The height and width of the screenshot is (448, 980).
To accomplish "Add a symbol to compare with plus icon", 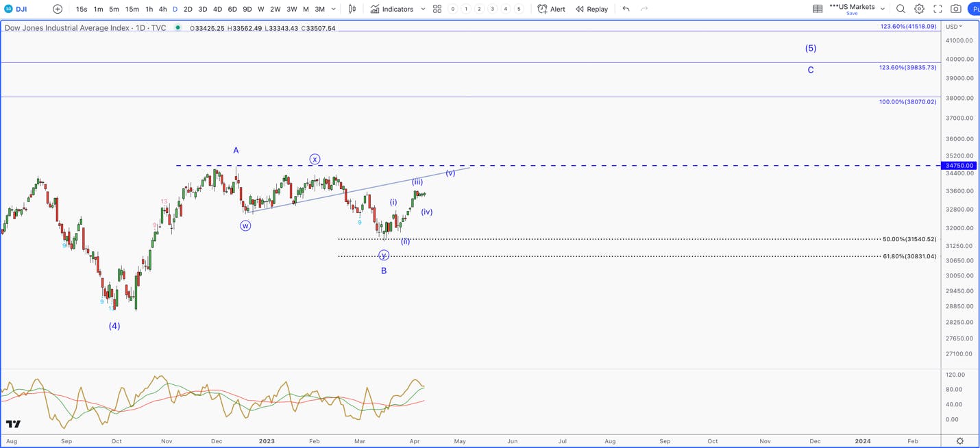I will [58, 9].
